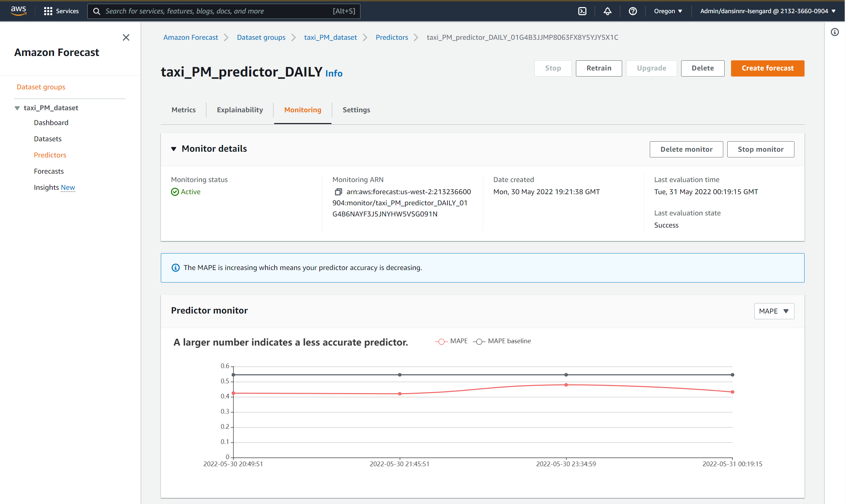Click the Create forecast button

[767, 68]
